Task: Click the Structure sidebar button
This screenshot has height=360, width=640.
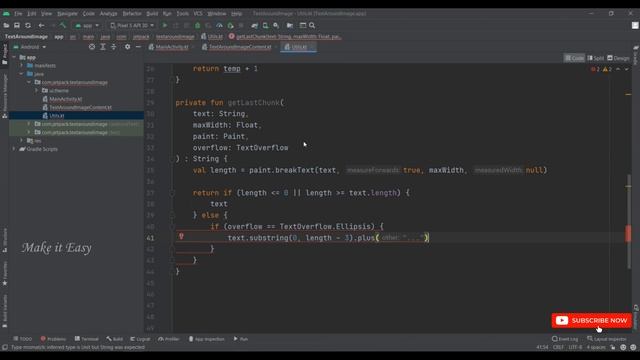Action: pos(4,240)
